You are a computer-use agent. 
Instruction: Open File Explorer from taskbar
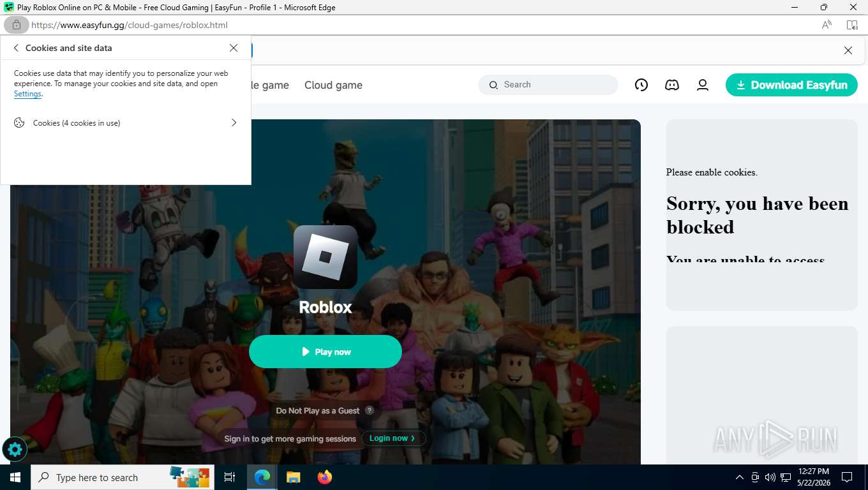click(293, 477)
